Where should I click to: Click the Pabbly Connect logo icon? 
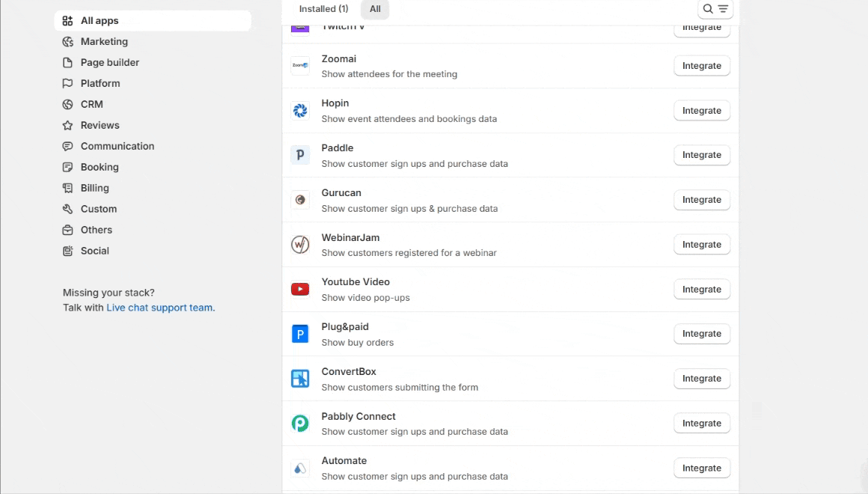[x=300, y=424]
